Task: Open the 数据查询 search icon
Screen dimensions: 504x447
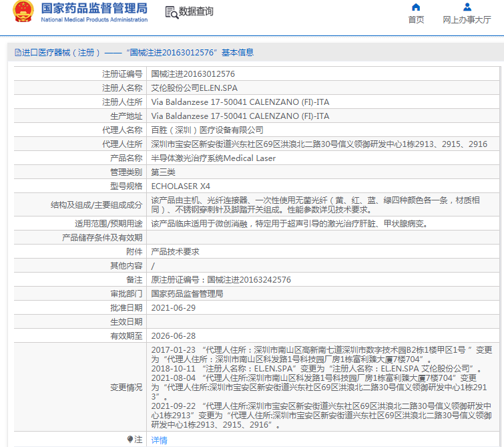Action: coord(172,13)
